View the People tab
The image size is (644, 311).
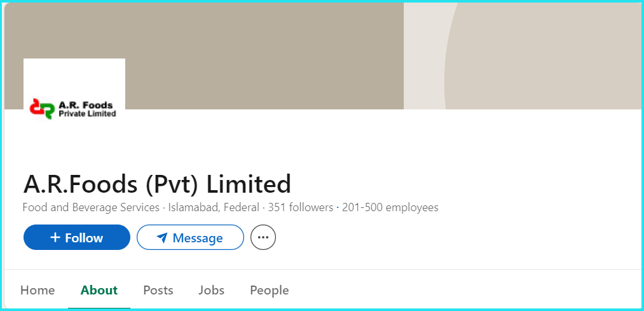click(x=270, y=291)
